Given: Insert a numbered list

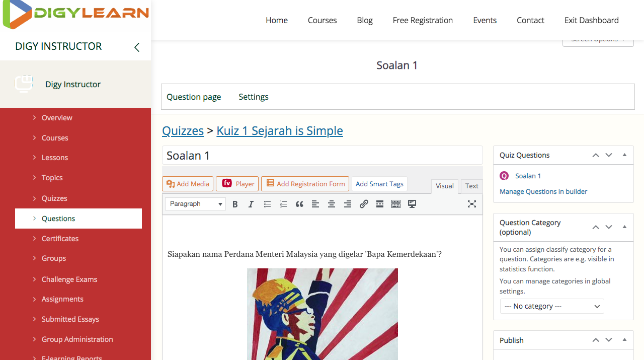Looking at the screenshot, I should click(x=283, y=204).
